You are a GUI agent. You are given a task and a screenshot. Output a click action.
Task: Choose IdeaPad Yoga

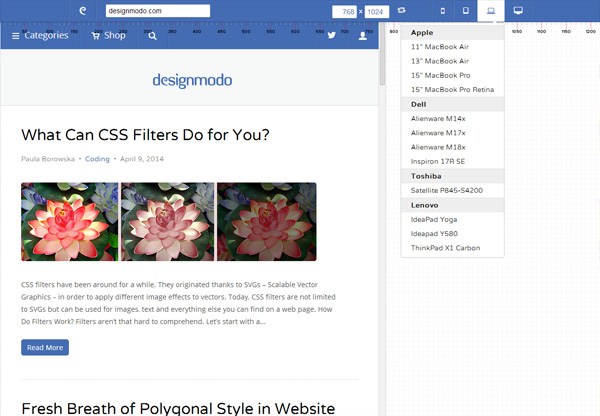coord(453,219)
